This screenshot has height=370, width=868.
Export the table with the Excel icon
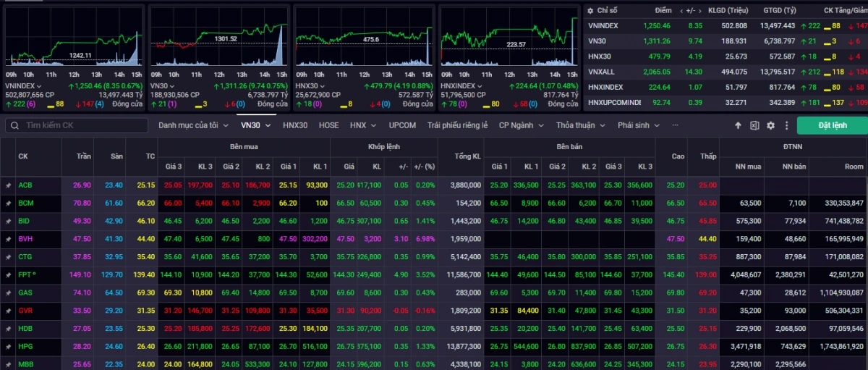(754, 125)
